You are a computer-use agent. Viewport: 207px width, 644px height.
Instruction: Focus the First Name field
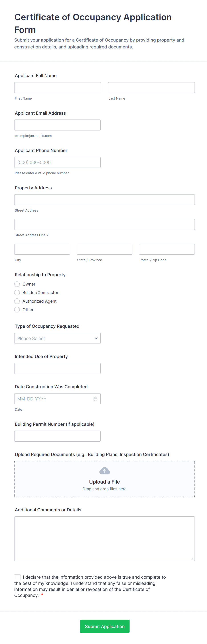58,88
